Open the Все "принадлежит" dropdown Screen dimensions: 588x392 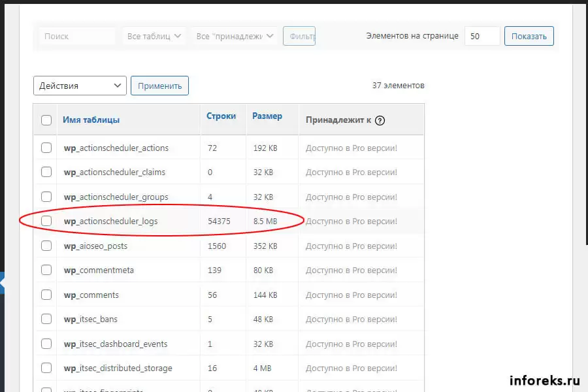click(235, 37)
